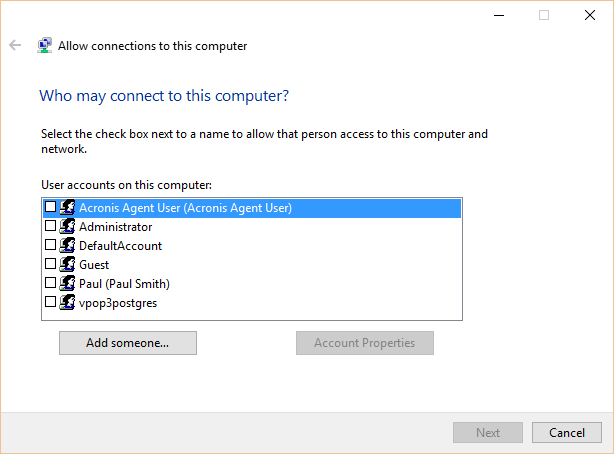Cancel the connection wizard

(x=566, y=432)
